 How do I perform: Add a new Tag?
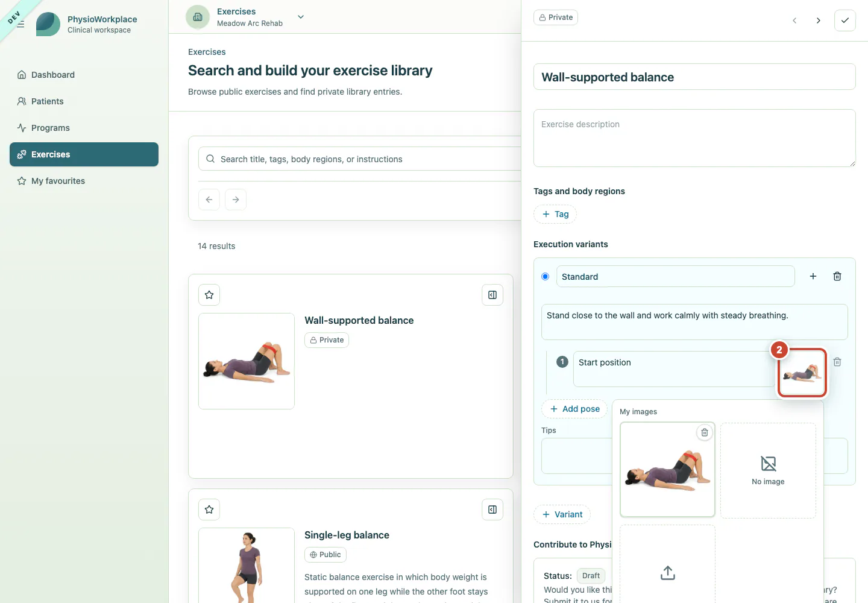[x=555, y=214]
